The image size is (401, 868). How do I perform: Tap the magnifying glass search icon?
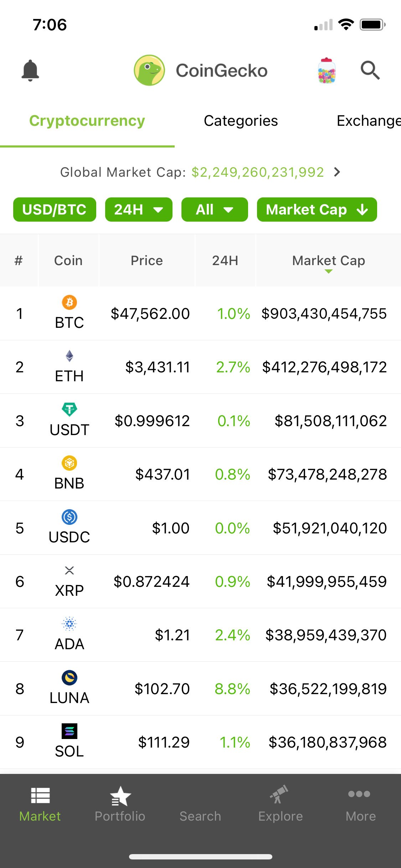(370, 70)
